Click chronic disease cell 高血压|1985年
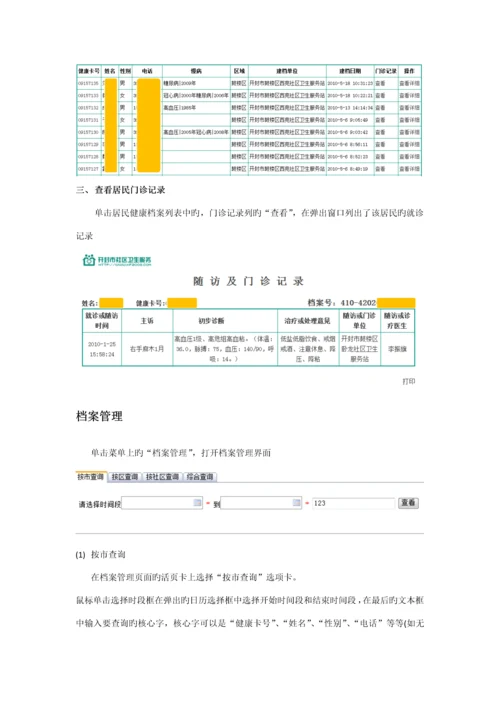The height and width of the screenshot is (707, 500). (179, 108)
